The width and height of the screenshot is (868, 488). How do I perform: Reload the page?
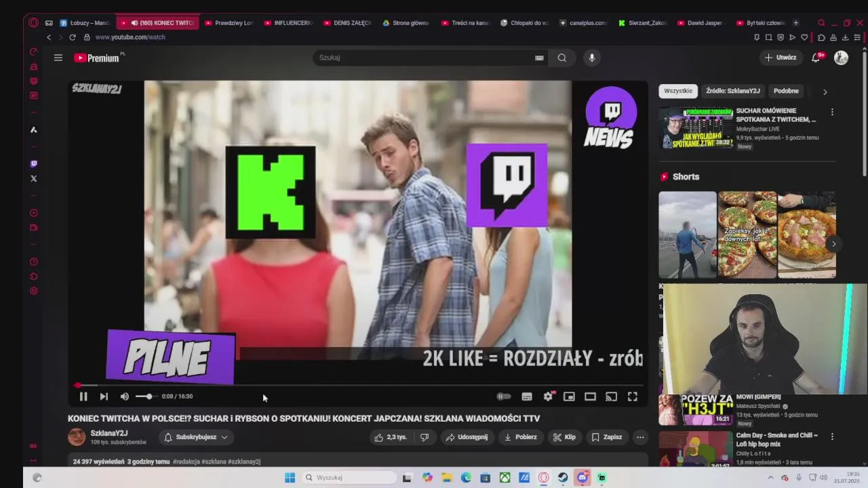tap(73, 37)
